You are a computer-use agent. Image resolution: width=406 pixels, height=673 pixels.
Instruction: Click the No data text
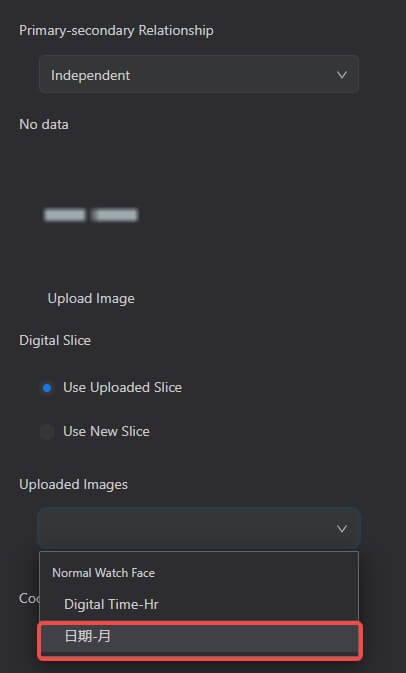pyautogui.click(x=44, y=124)
